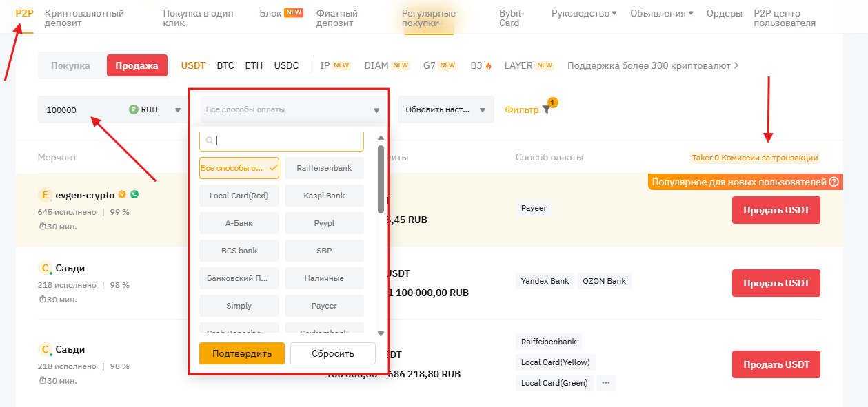The image size is (868, 407).
Task: Click the filter funnel icon
Action: point(546,109)
